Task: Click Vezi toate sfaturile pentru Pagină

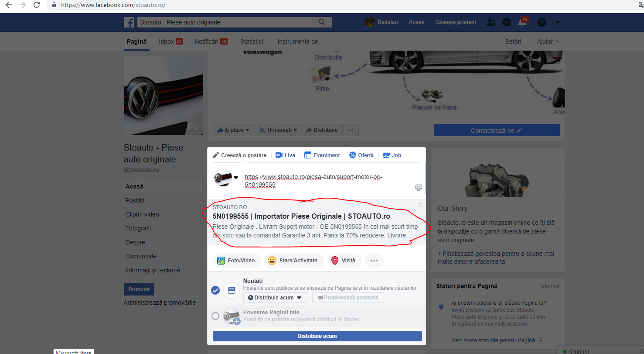Action: coord(493,340)
